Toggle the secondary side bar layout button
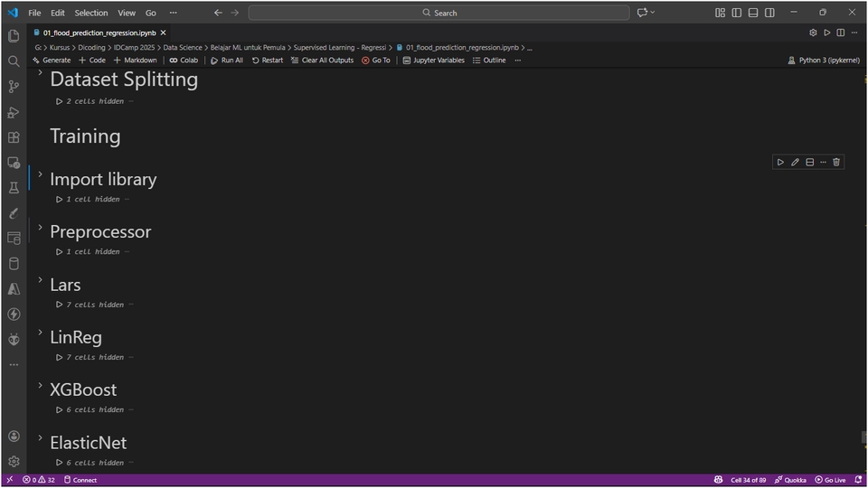The width and height of the screenshot is (868, 488). pyautogui.click(x=769, y=13)
